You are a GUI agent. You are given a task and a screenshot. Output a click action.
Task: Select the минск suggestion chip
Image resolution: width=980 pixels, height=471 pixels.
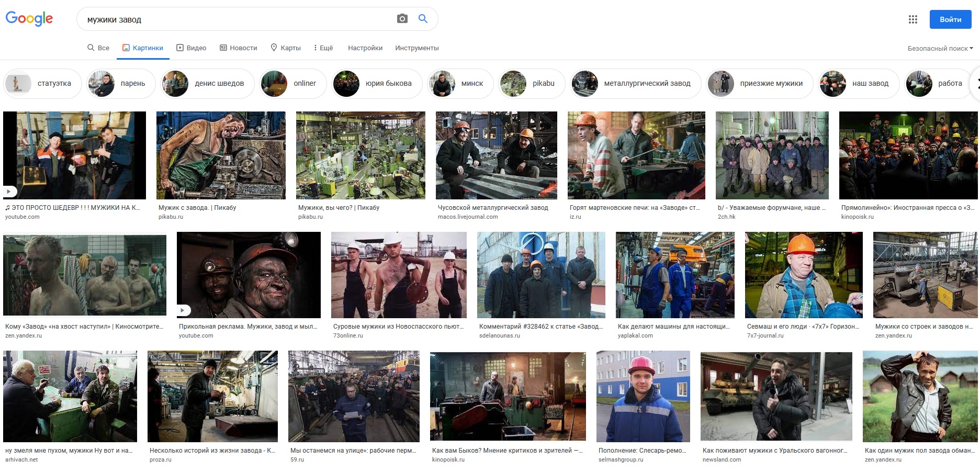click(460, 83)
